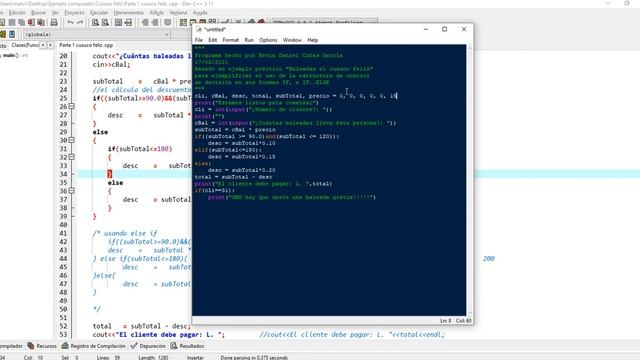Click the red Close file icon in Dev-C++

click(x=31, y=22)
